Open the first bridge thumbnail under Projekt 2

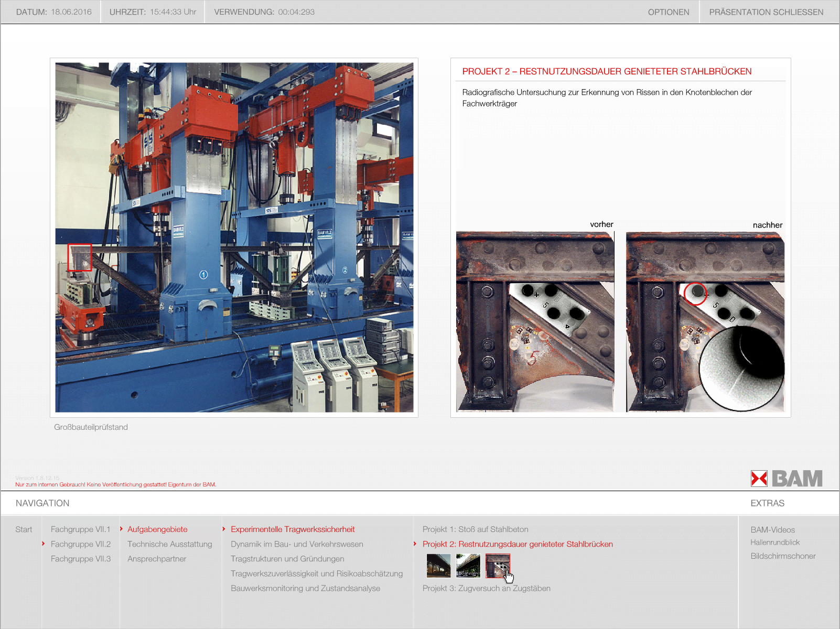438,566
